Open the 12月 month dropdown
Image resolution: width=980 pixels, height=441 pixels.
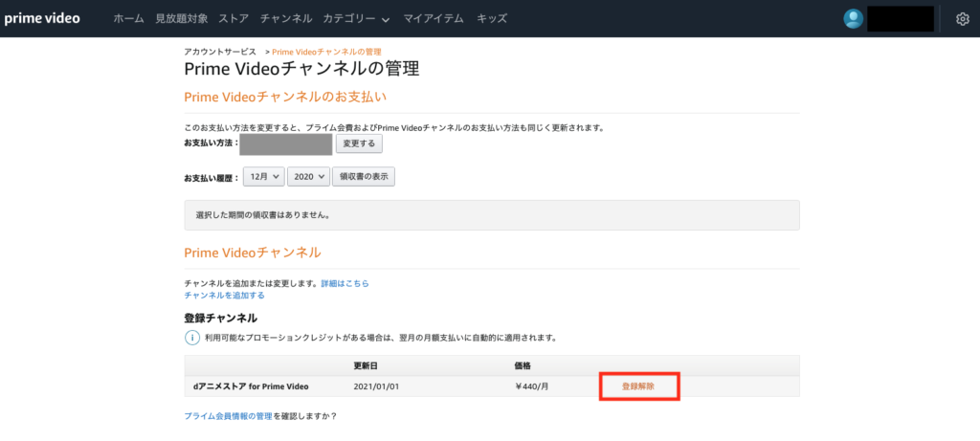click(264, 177)
